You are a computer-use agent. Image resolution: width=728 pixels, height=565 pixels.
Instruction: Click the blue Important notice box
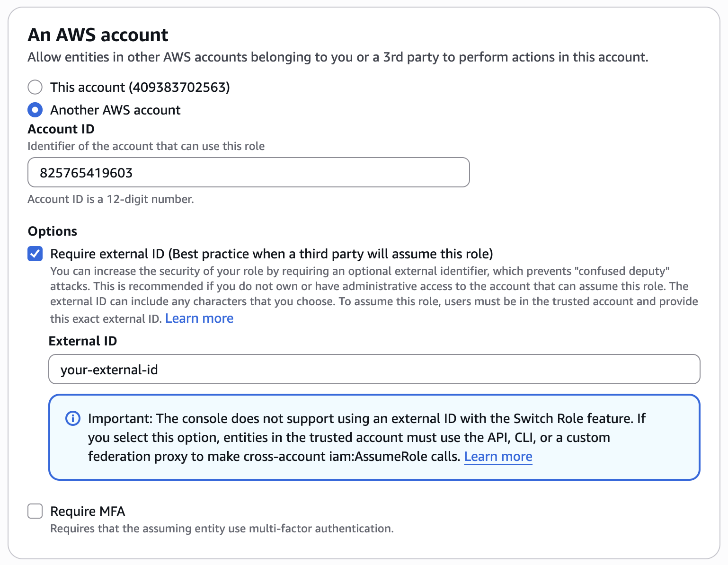click(x=374, y=437)
